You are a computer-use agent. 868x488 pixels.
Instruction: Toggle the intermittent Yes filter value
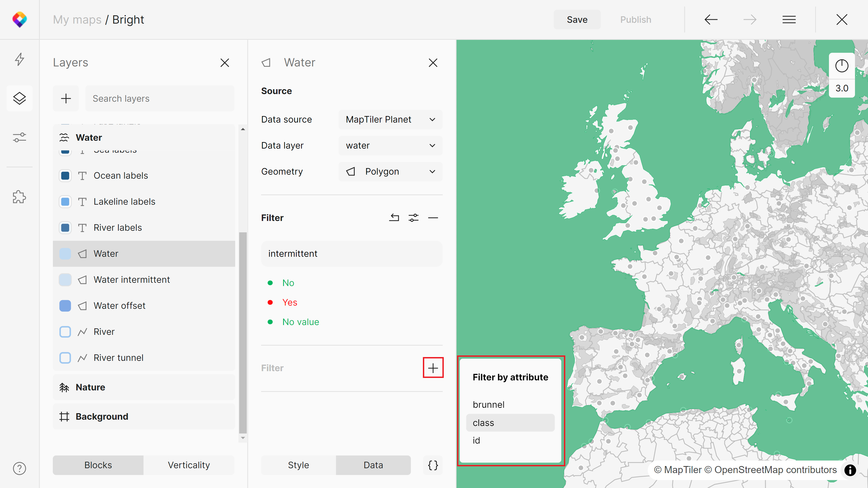[x=289, y=303]
